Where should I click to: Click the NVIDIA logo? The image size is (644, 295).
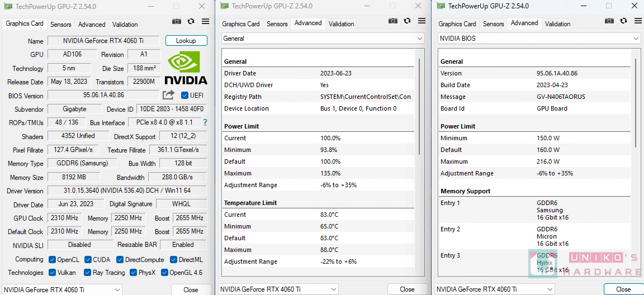click(186, 68)
